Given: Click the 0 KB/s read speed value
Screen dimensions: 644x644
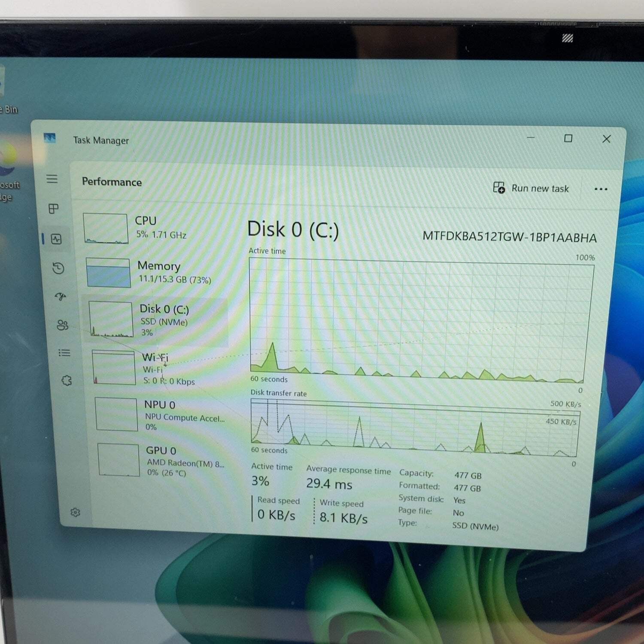Looking at the screenshot, I should [x=276, y=514].
